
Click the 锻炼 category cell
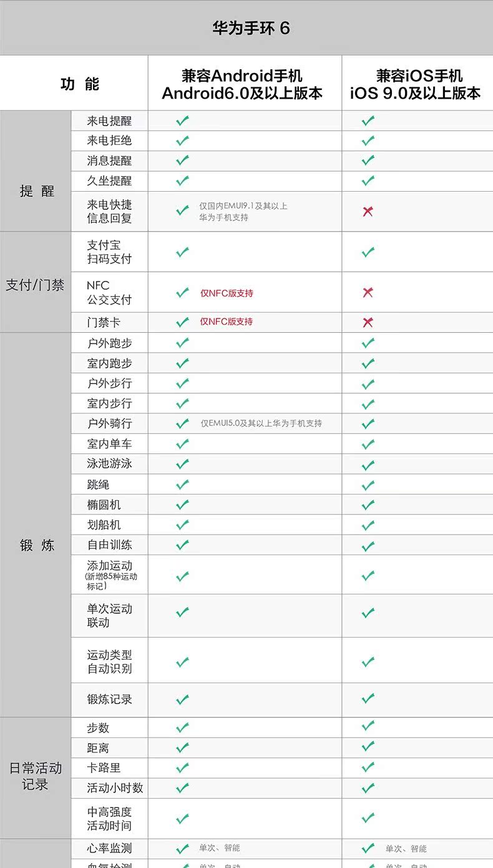coord(37,545)
